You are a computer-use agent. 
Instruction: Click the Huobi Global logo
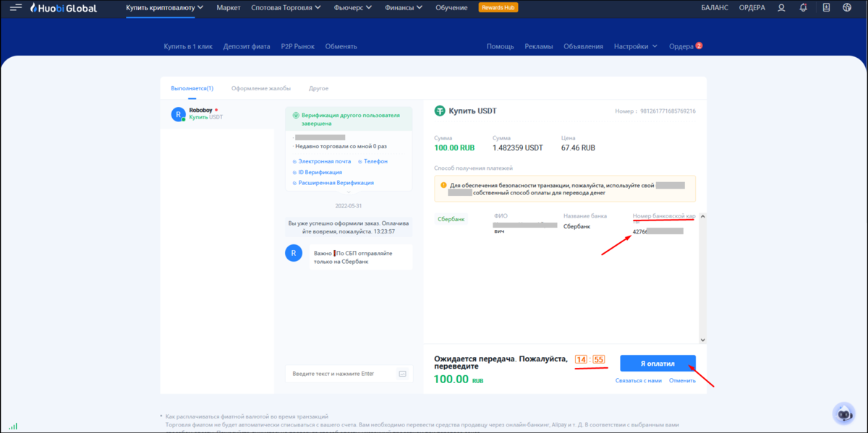pyautogui.click(x=63, y=8)
